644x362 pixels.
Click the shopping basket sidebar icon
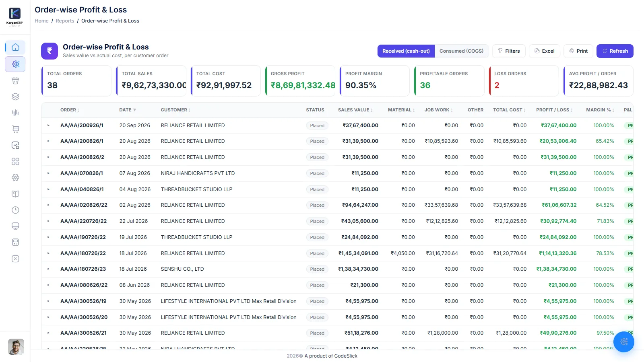click(x=15, y=80)
